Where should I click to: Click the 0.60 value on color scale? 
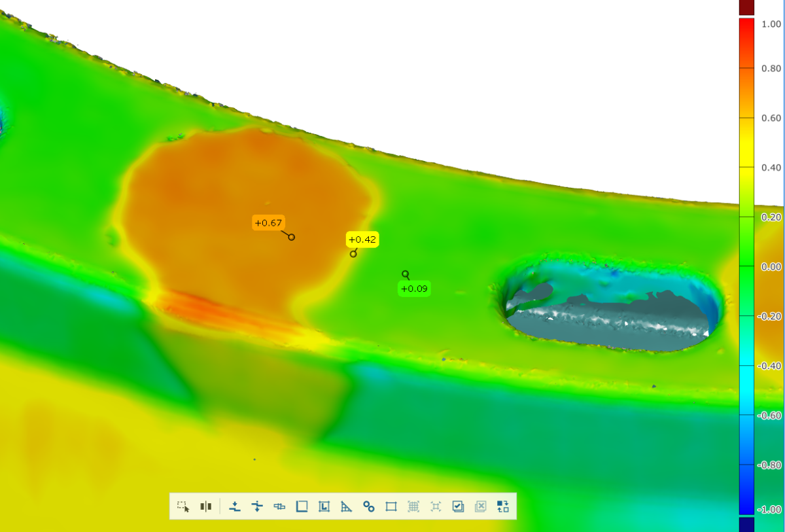tap(771, 118)
